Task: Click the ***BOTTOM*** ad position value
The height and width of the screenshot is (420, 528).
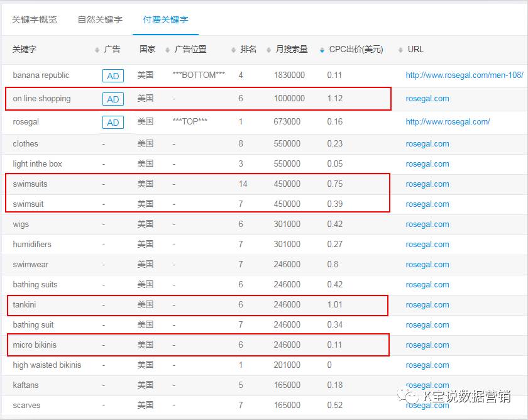Action: [199, 75]
